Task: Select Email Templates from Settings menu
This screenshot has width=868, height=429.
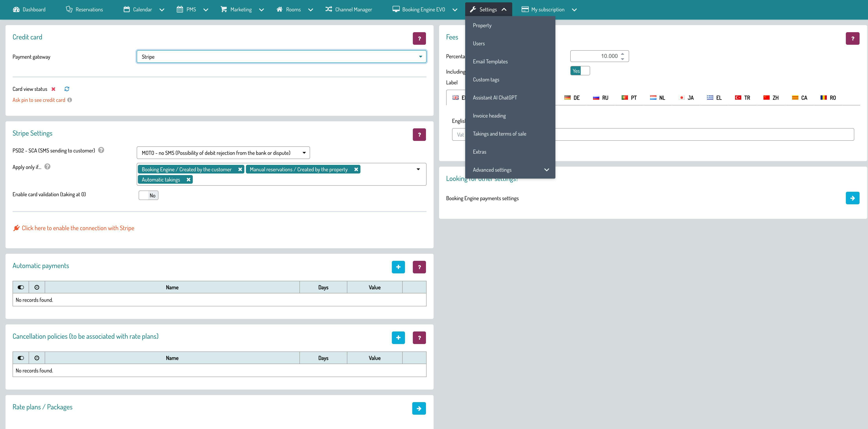Action: (x=490, y=62)
